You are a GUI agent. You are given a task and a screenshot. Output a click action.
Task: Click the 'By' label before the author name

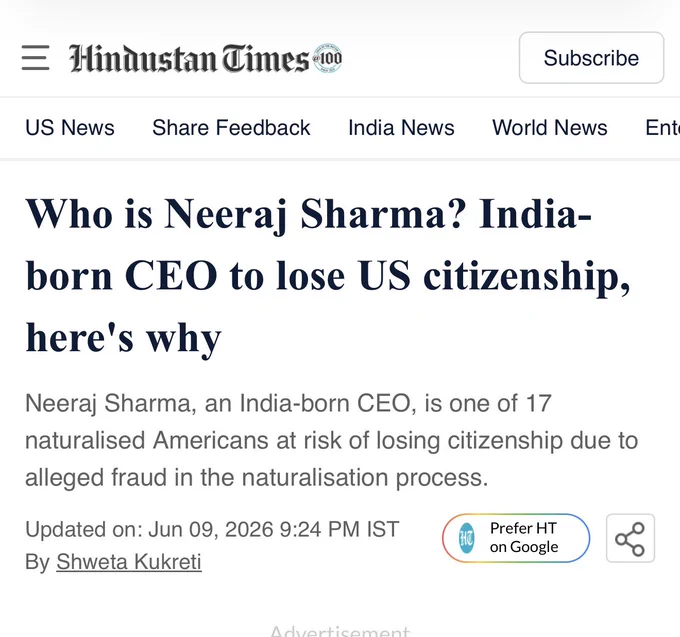point(38,562)
